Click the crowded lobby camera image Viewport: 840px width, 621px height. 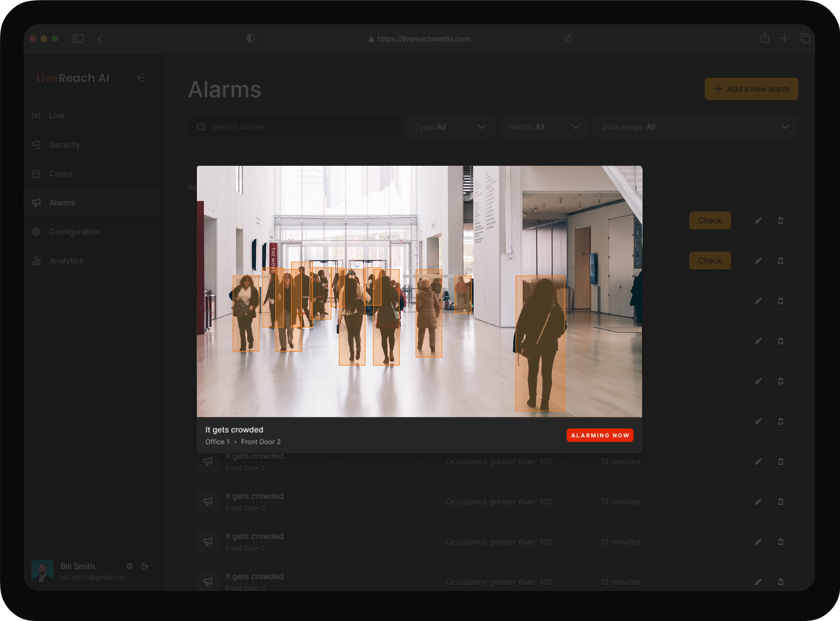coord(419,291)
